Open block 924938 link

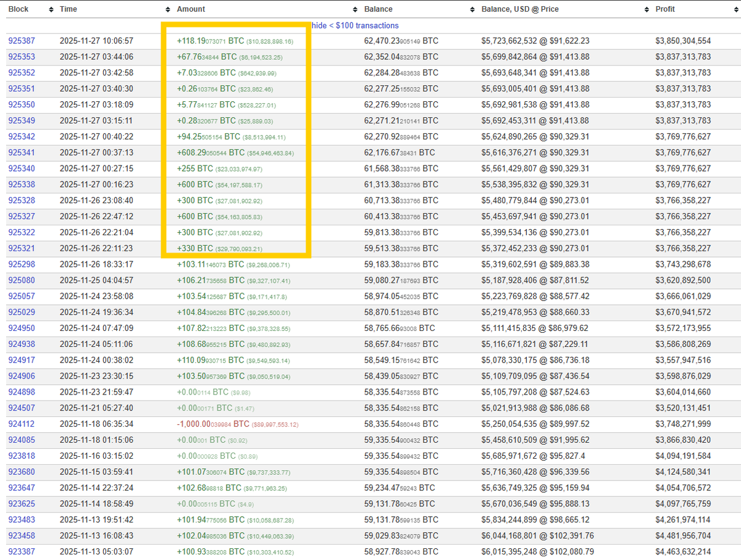22,345
